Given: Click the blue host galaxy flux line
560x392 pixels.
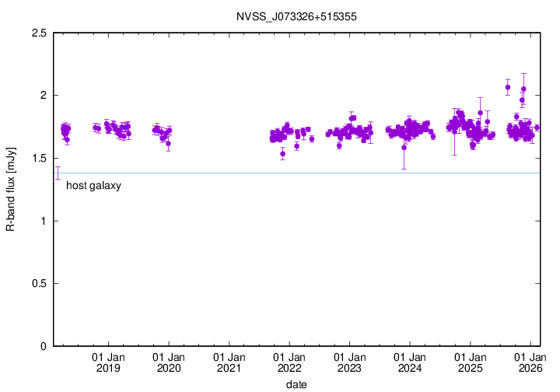Looking at the screenshot, I should click(311, 173).
